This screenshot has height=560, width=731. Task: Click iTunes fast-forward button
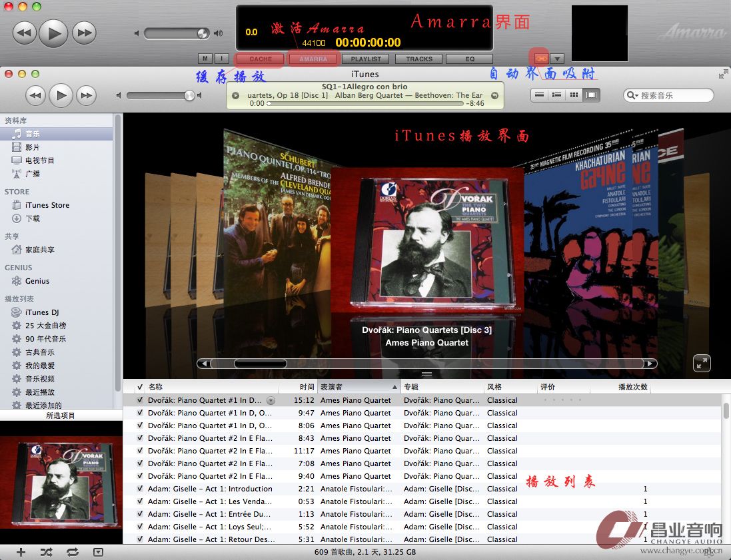(x=86, y=95)
